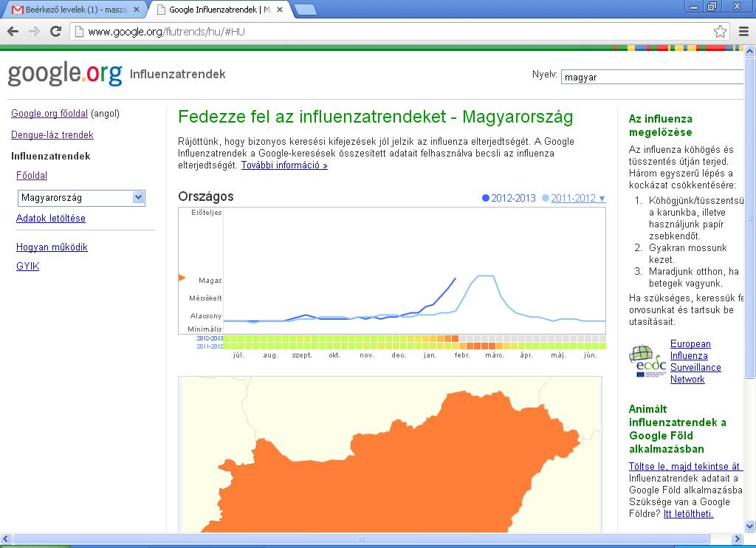
Task: Open the További információ link
Action: (x=284, y=165)
